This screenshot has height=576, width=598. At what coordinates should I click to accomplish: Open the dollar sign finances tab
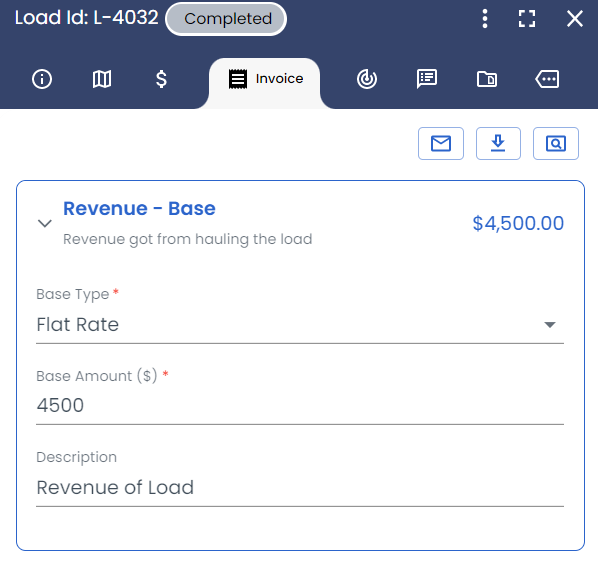point(161,79)
